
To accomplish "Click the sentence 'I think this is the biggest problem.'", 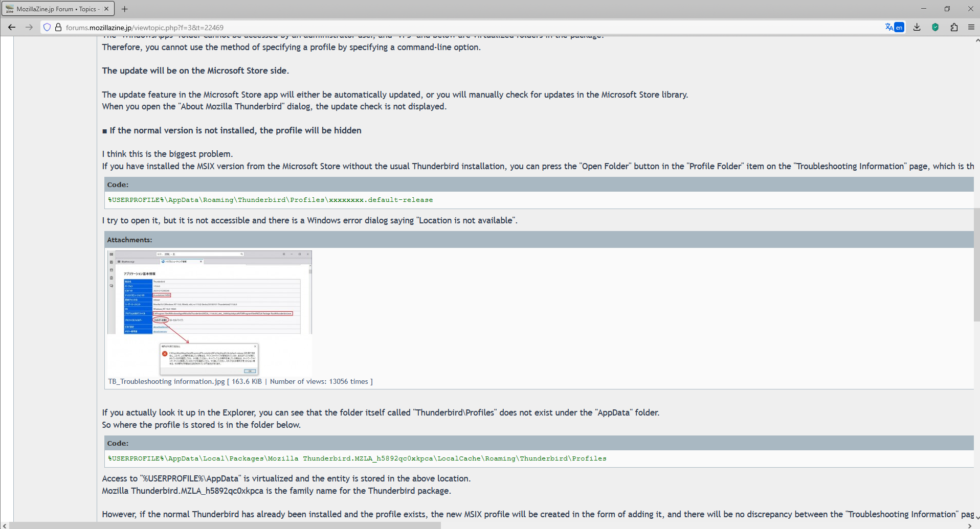I will 167,154.
